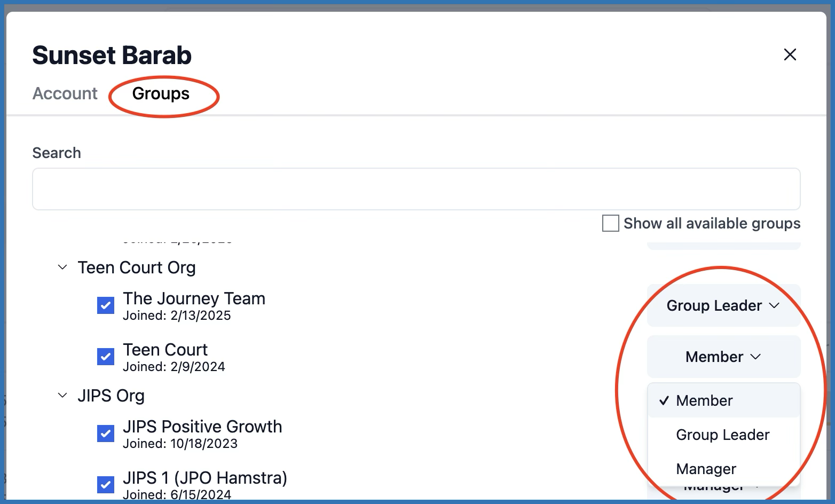Click the JIPS Org heading

click(x=111, y=396)
